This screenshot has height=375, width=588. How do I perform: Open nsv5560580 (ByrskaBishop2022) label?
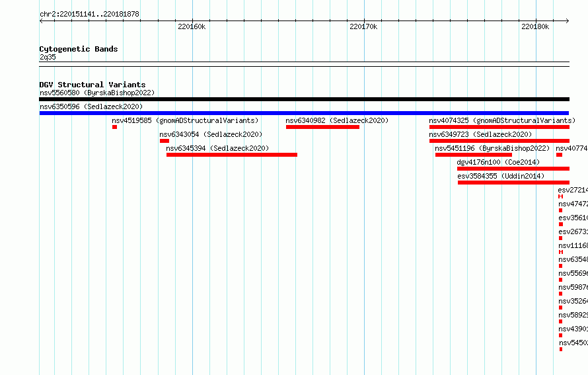pos(97,93)
